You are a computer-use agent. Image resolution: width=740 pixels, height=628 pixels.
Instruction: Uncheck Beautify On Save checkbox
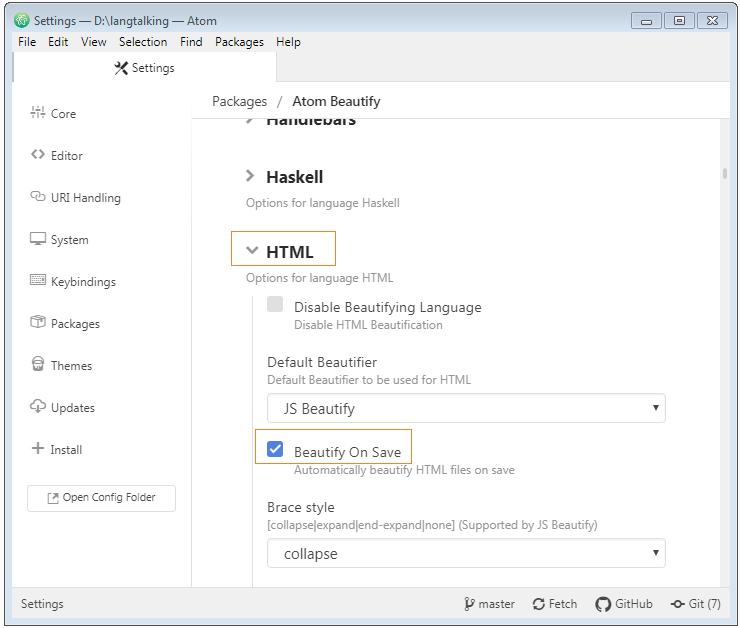click(x=275, y=449)
